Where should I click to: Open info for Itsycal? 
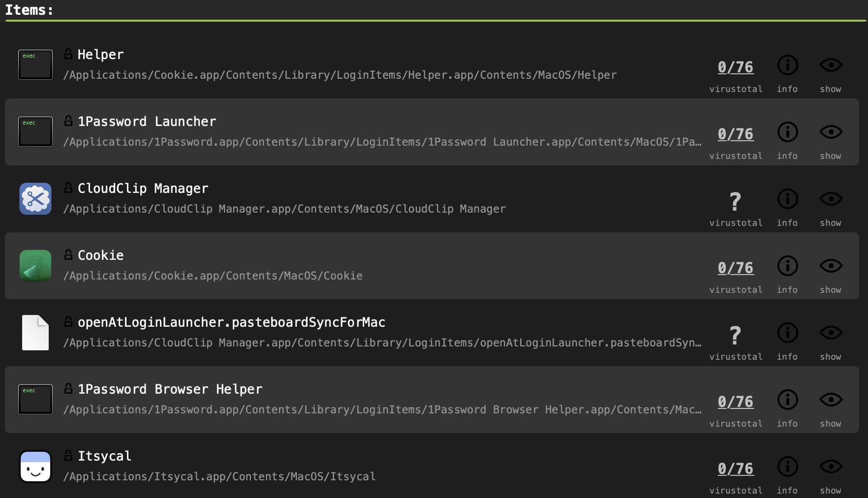click(x=787, y=467)
